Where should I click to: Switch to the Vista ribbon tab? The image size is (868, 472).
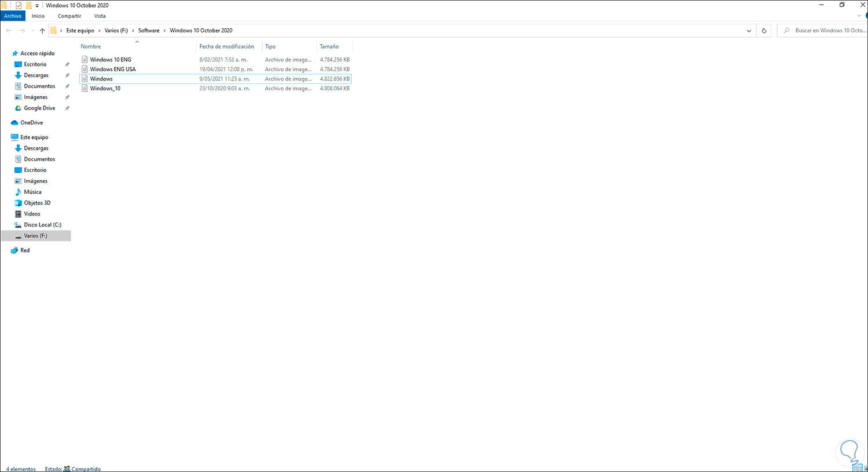click(x=100, y=16)
